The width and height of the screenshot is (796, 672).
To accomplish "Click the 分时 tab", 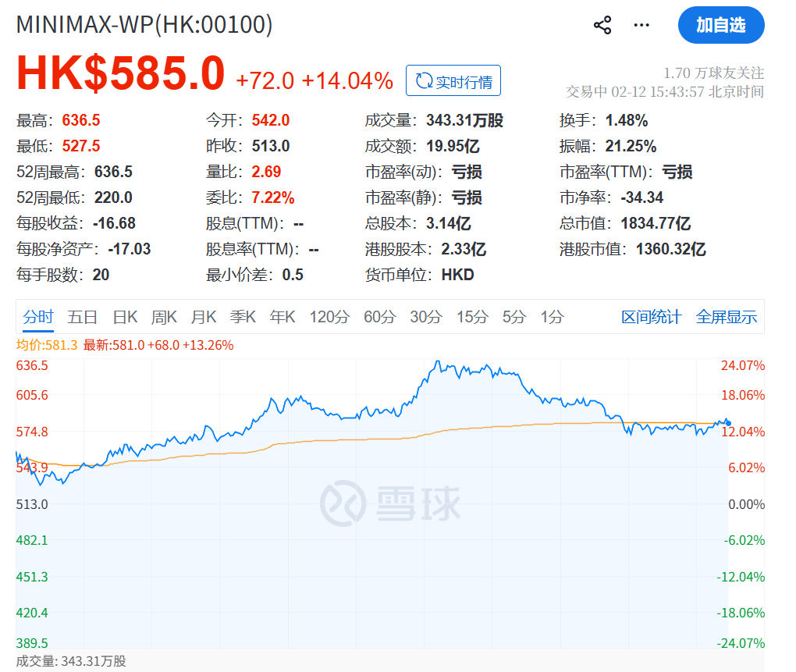I will coord(37,317).
